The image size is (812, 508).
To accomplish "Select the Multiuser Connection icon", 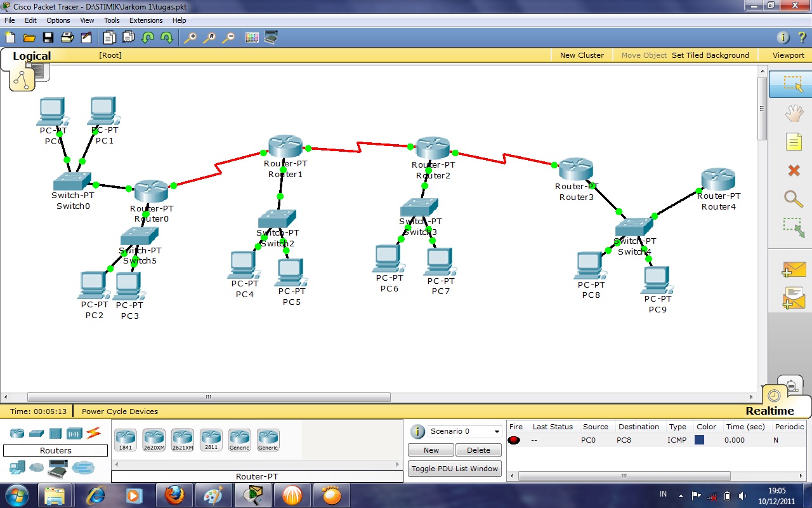I will pos(82,469).
